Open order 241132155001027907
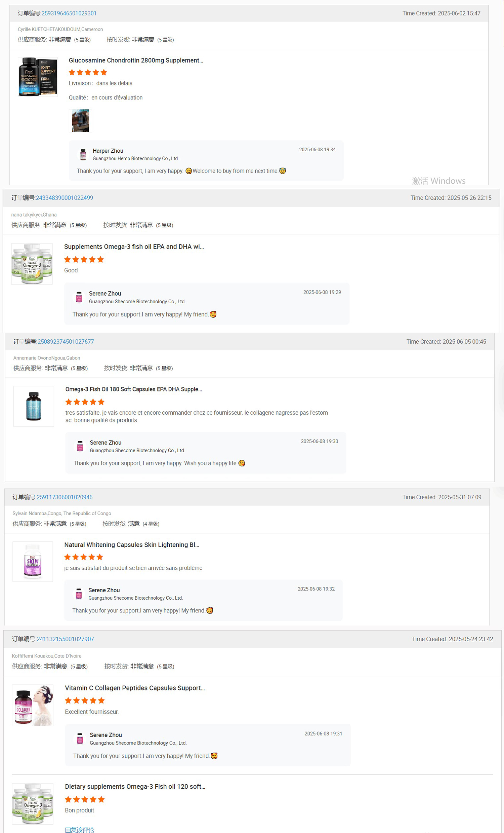504x833 pixels. click(65, 639)
